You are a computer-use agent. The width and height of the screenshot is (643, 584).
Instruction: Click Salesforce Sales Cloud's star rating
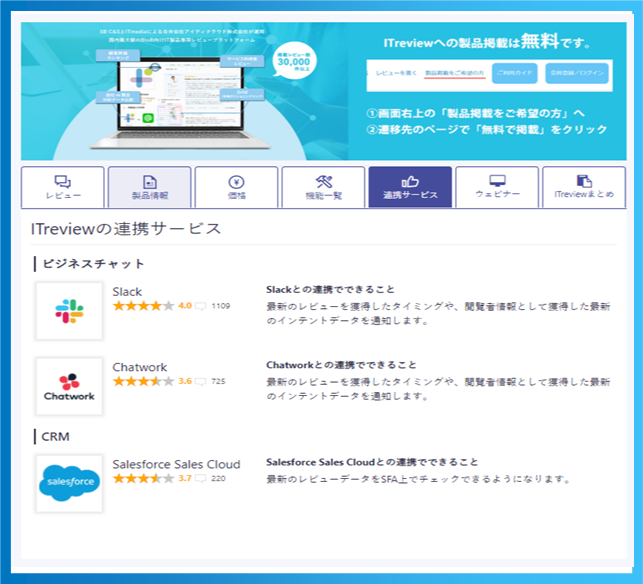[x=144, y=478]
